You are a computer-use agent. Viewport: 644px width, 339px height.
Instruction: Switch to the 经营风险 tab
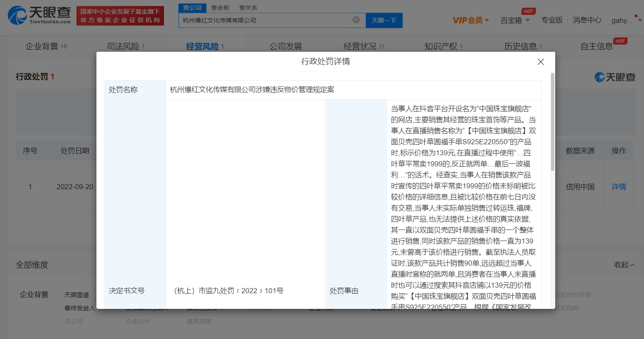pos(205,46)
